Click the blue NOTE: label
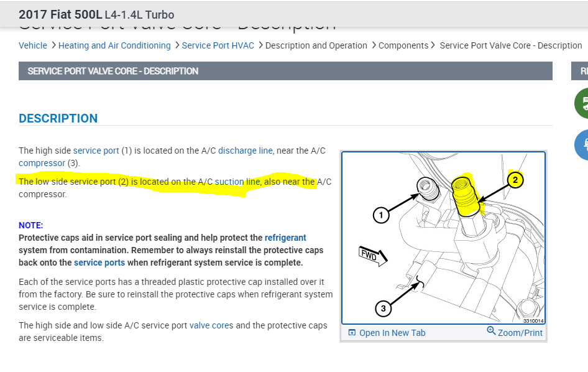 30,225
